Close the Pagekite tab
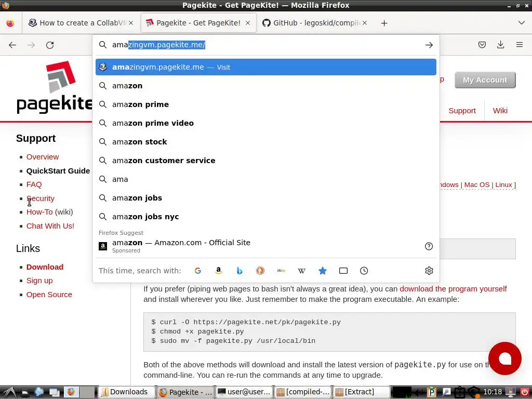 (x=248, y=23)
